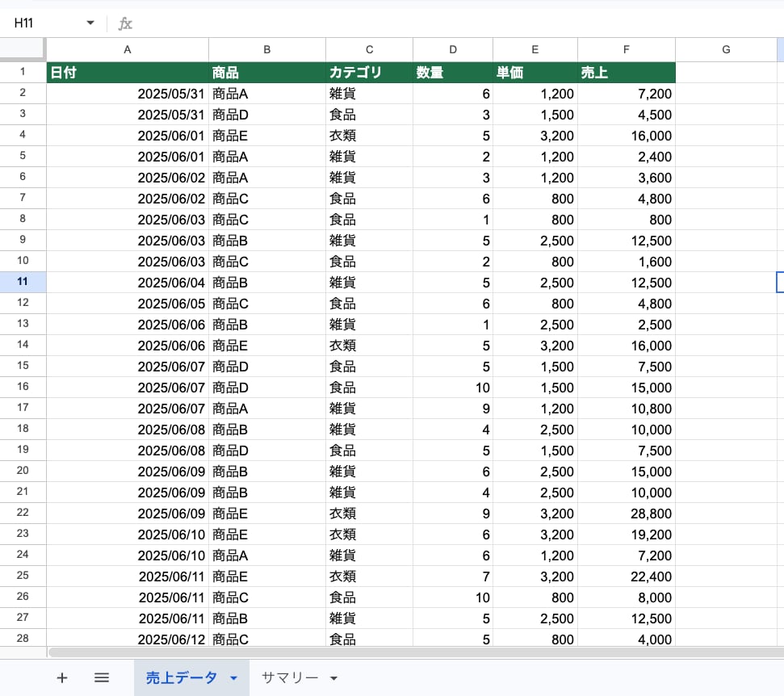
Task: Click the 19,200 sales cell
Action: [627, 535]
